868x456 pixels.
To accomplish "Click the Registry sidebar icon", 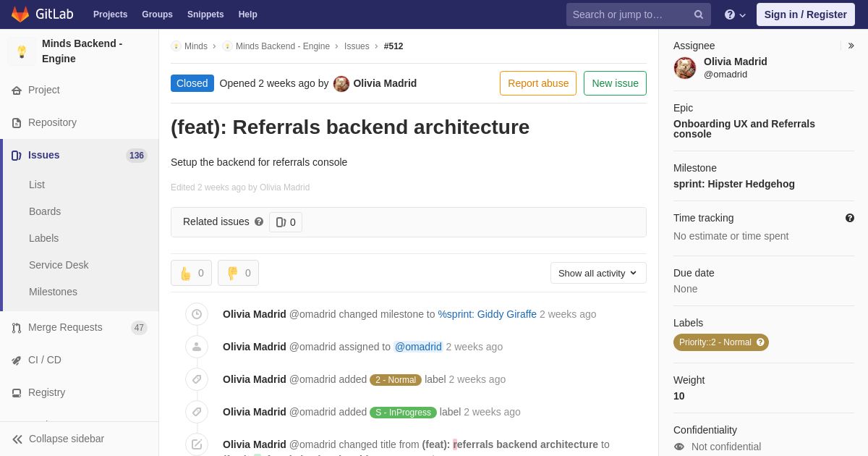I will click(17, 393).
